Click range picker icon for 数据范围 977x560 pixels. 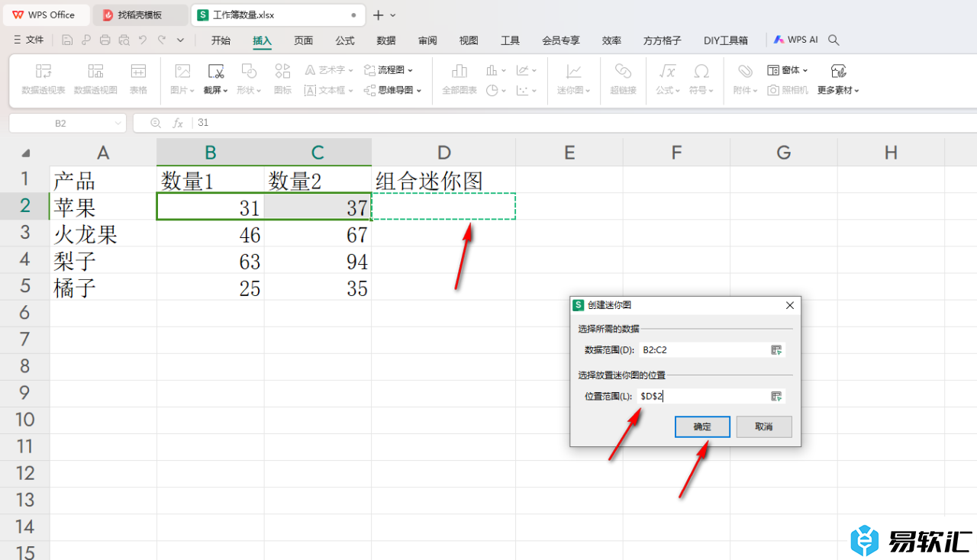click(x=776, y=349)
